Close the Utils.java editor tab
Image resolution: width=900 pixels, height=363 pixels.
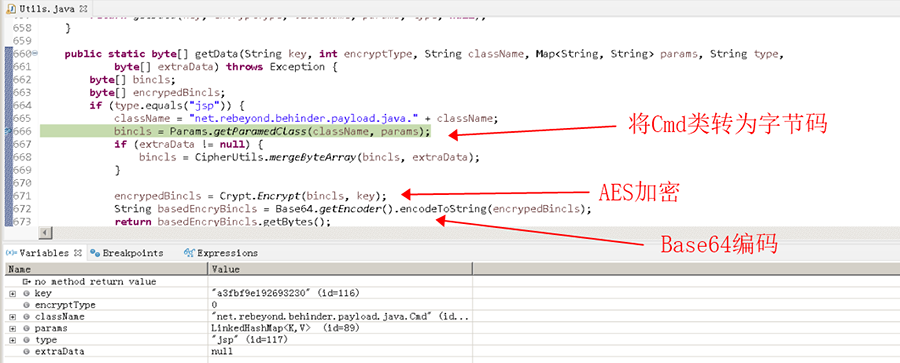(x=83, y=9)
